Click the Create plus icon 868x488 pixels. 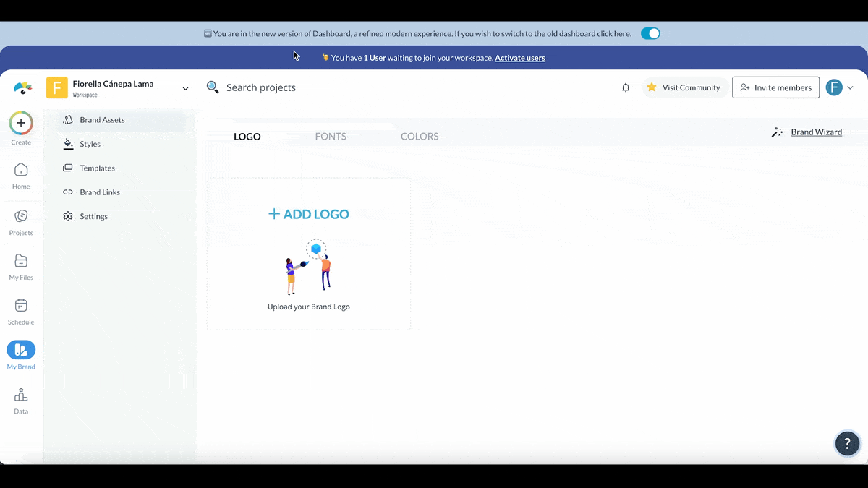(x=21, y=124)
